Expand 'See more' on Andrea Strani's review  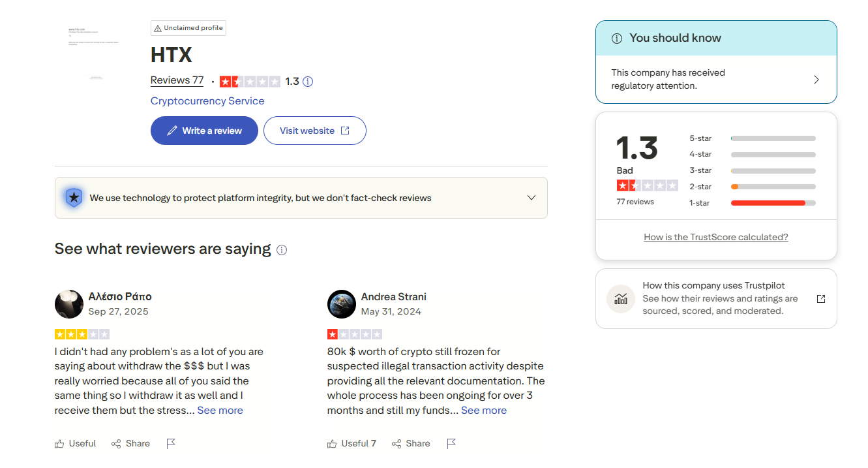coord(484,411)
